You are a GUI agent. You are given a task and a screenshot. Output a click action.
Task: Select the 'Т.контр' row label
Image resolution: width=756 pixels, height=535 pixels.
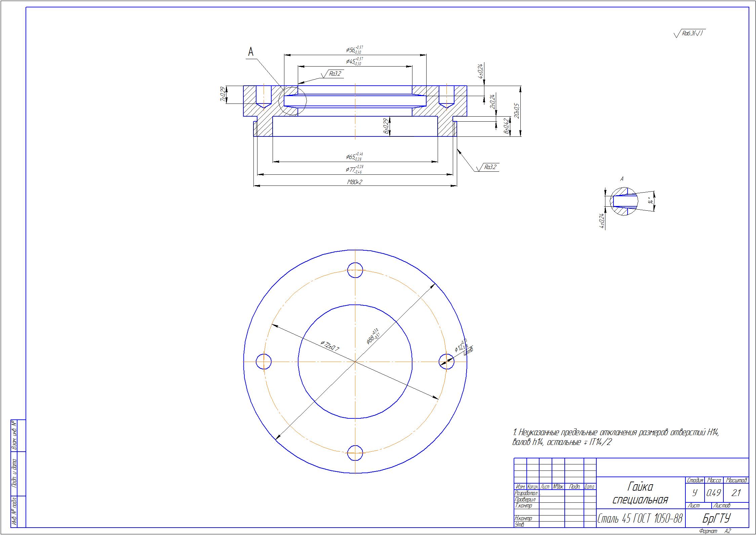(523, 505)
